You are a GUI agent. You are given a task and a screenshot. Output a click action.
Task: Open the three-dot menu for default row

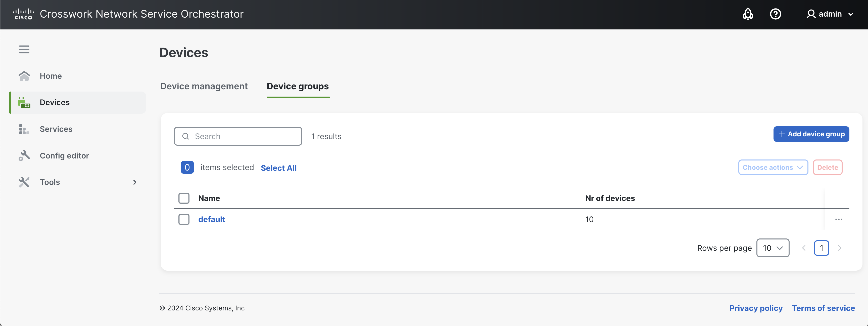(838, 219)
